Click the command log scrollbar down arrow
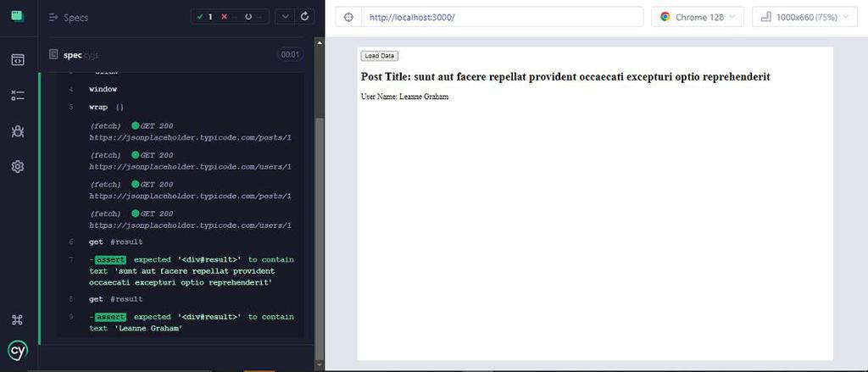Screen dimensions: 868x372 point(320,365)
